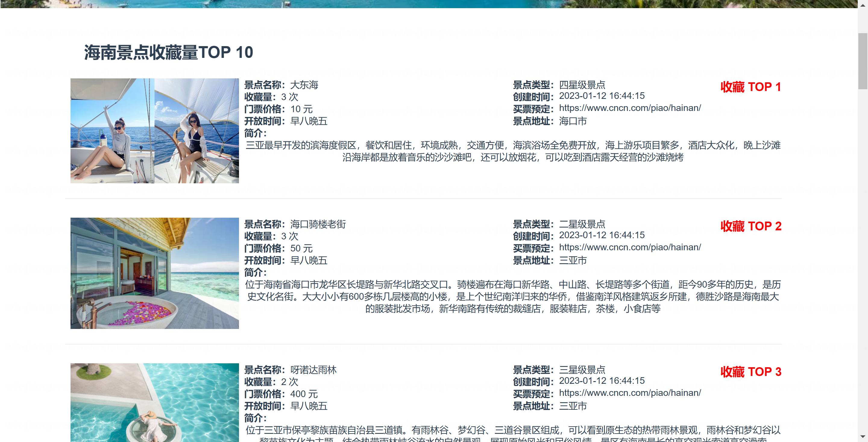The height and width of the screenshot is (442, 868).
Task: Open 海口骑楼老街 ticket booking URL
Action: (x=630, y=247)
